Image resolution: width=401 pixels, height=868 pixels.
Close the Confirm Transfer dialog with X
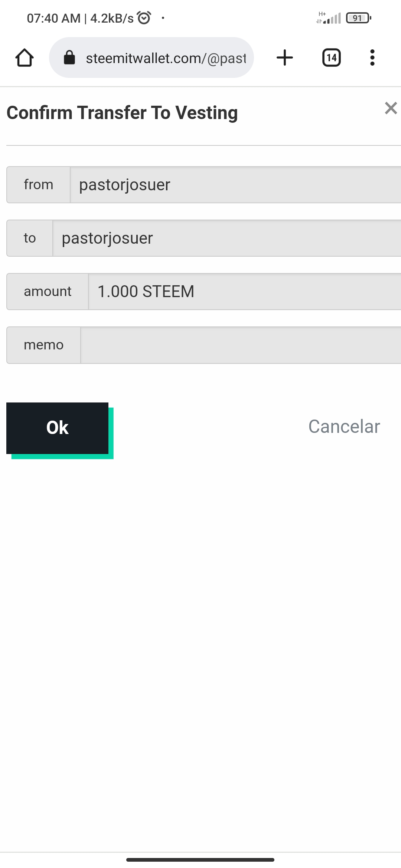point(391,108)
